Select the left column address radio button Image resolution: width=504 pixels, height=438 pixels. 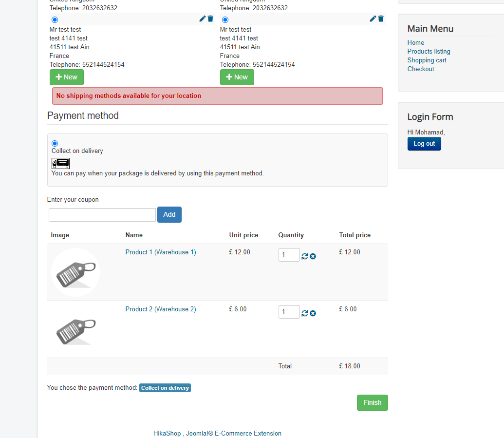(x=55, y=20)
